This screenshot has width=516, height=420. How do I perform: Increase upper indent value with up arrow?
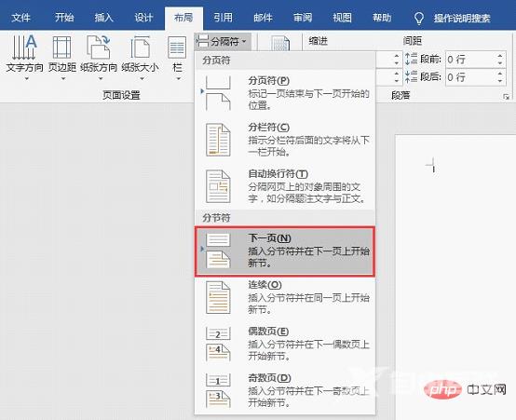click(397, 56)
